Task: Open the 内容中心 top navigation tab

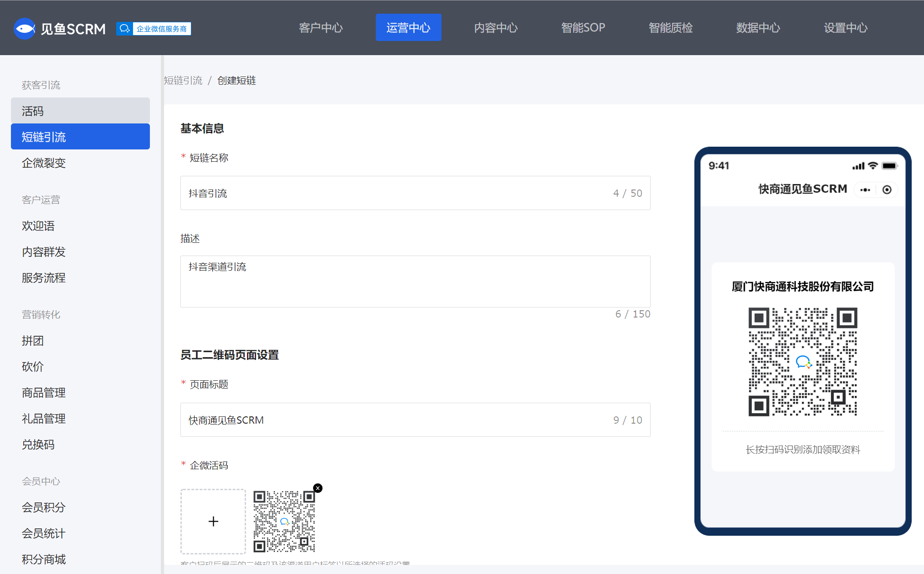Action: coord(496,28)
